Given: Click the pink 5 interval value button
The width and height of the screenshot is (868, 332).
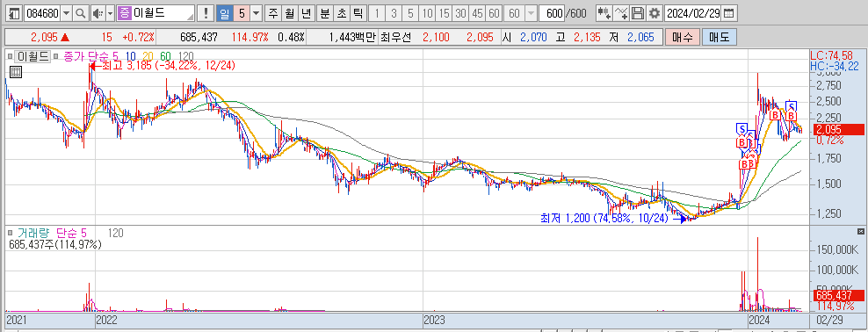Looking at the screenshot, I should point(242,12).
